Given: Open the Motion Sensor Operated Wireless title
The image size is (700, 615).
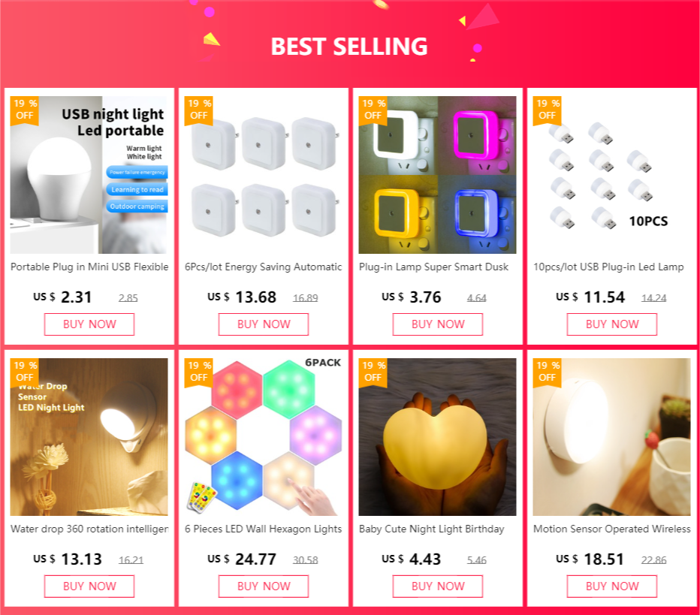Looking at the screenshot, I should coord(611,529).
